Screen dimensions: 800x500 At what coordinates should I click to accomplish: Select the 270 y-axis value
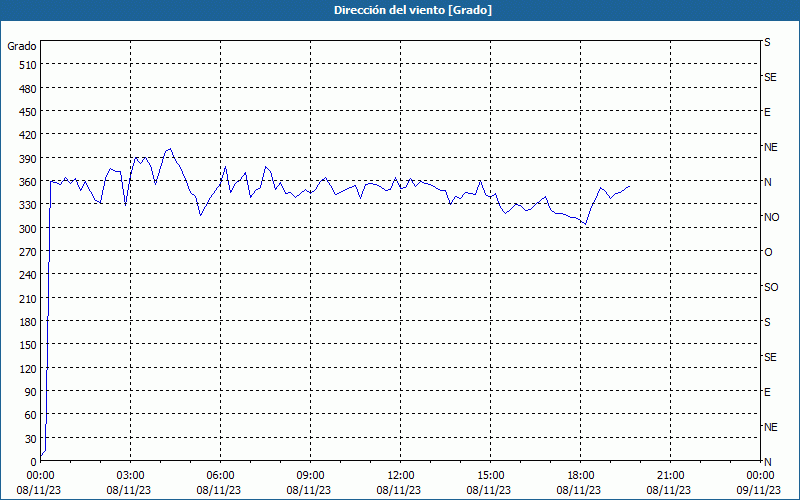28,252
